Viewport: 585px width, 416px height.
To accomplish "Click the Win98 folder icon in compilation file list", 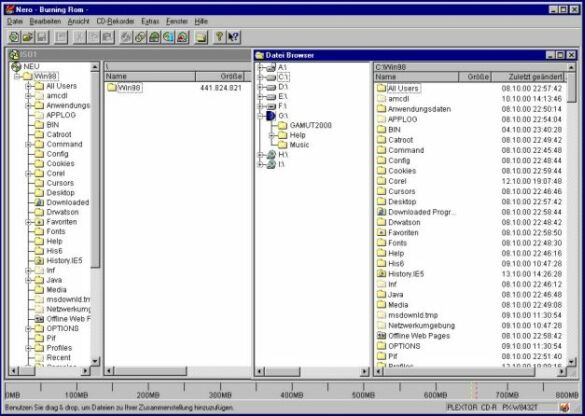I will (x=112, y=88).
